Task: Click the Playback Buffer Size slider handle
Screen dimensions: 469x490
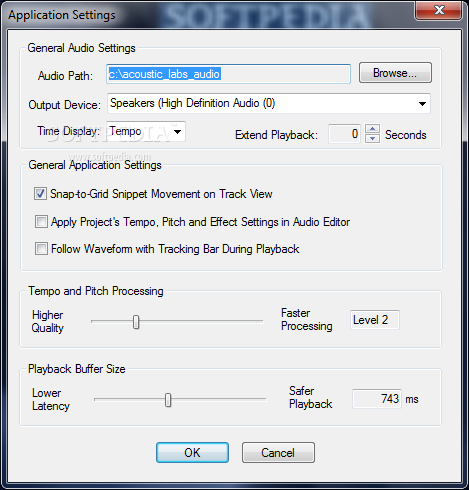Action: tap(168, 400)
